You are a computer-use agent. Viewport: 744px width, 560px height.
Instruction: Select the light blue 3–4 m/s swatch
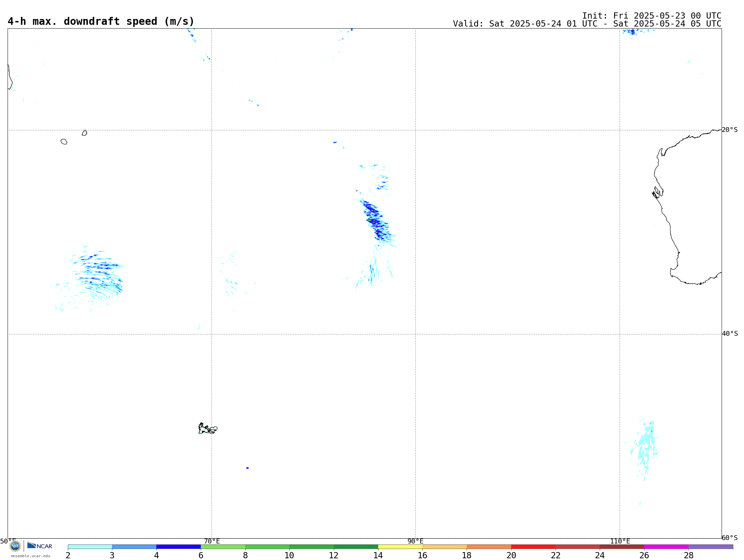click(x=134, y=547)
